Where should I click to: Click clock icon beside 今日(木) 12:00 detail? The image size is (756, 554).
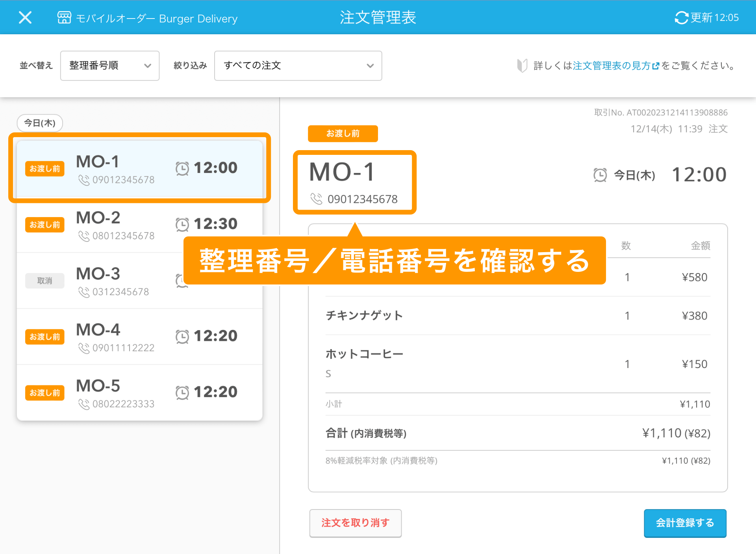600,175
